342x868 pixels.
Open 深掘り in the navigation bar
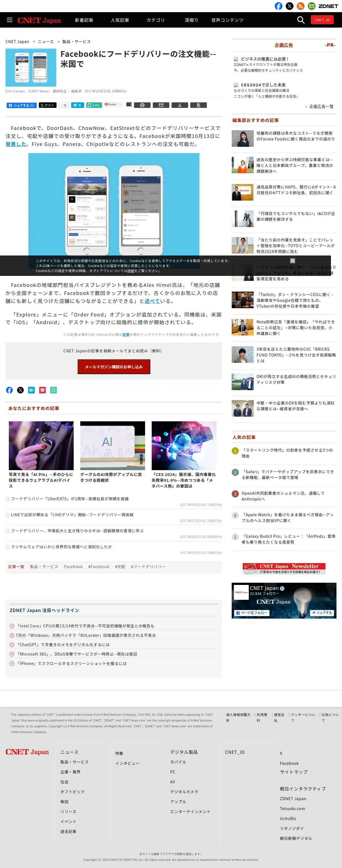tap(191, 20)
